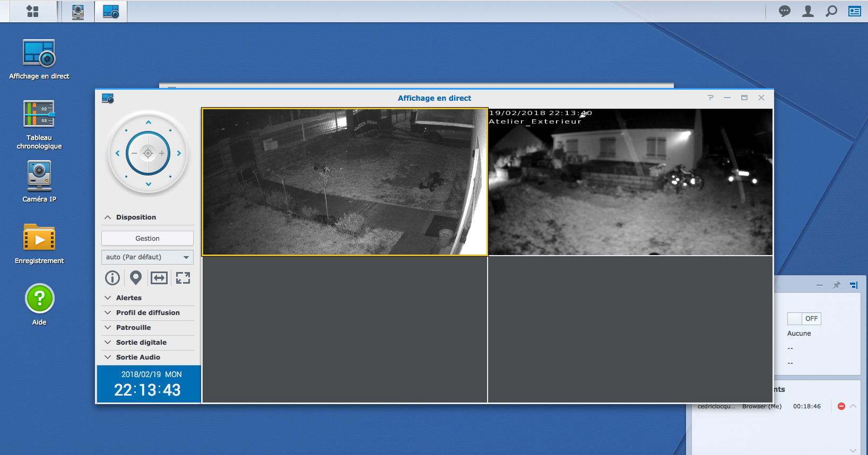Open notifications chat bubble icon

point(784,11)
